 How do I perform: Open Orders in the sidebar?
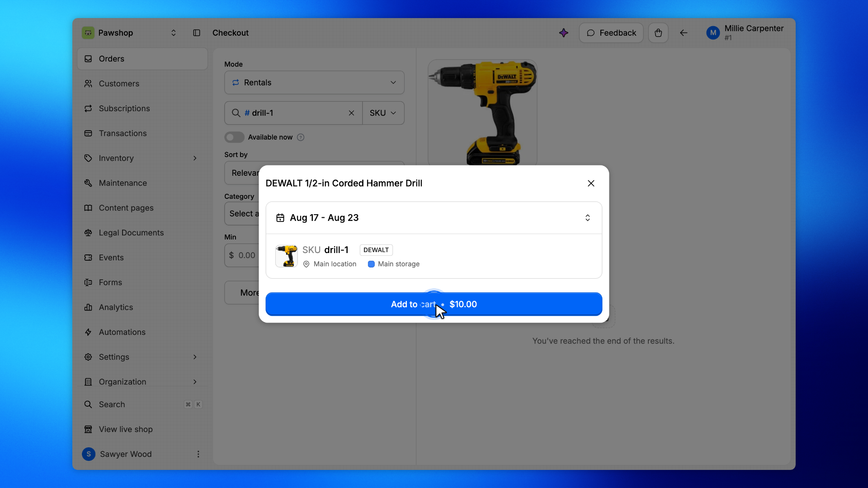click(x=142, y=59)
